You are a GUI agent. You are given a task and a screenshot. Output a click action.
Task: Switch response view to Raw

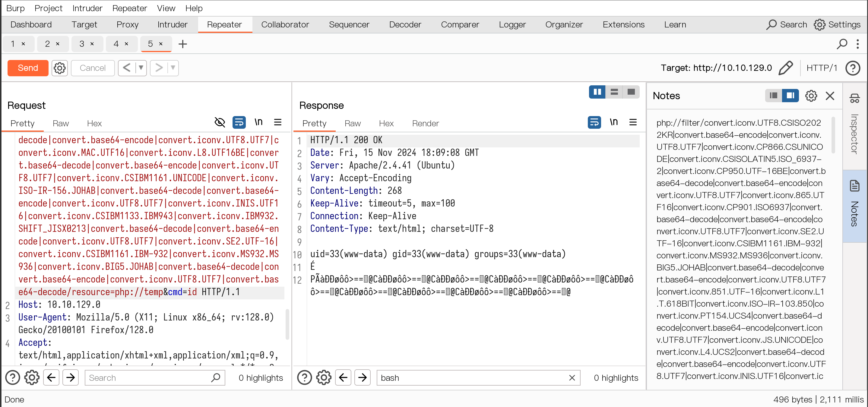[x=353, y=123]
